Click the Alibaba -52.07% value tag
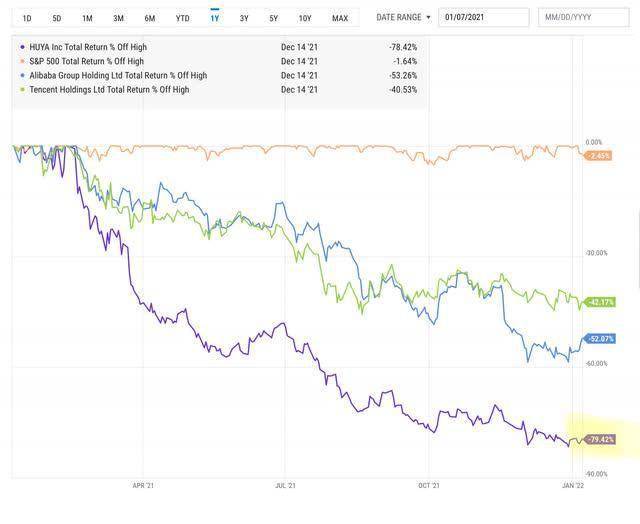Screen dimensions: 640x524 [600, 339]
